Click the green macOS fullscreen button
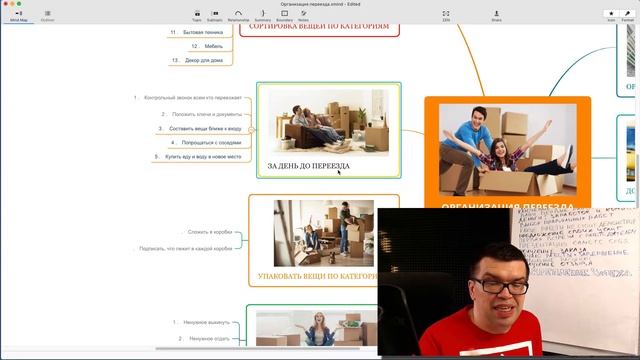 [19, 4]
